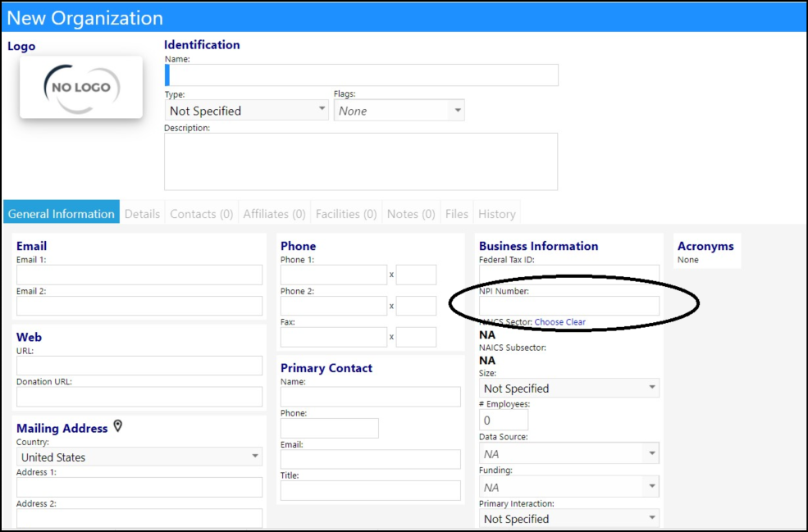Image resolution: width=808 pixels, height=532 pixels.
Task: Click the 'Business Information' heading
Action: coord(538,246)
